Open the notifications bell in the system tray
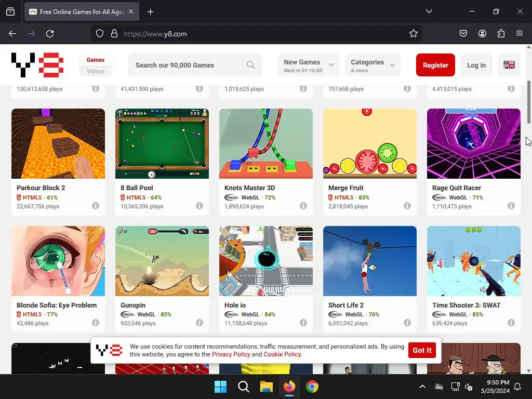Image resolution: width=532 pixels, height=399 pixels. 518,387
